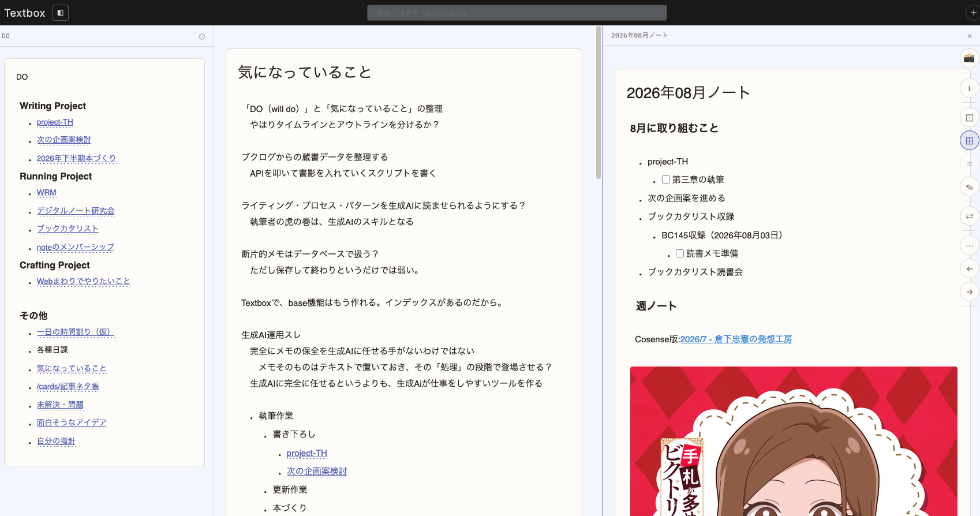This screenshot has height=516, width=980.
Task: Click the 気になっていること page title
Action: pyautogui.click(x=305, y=72)
